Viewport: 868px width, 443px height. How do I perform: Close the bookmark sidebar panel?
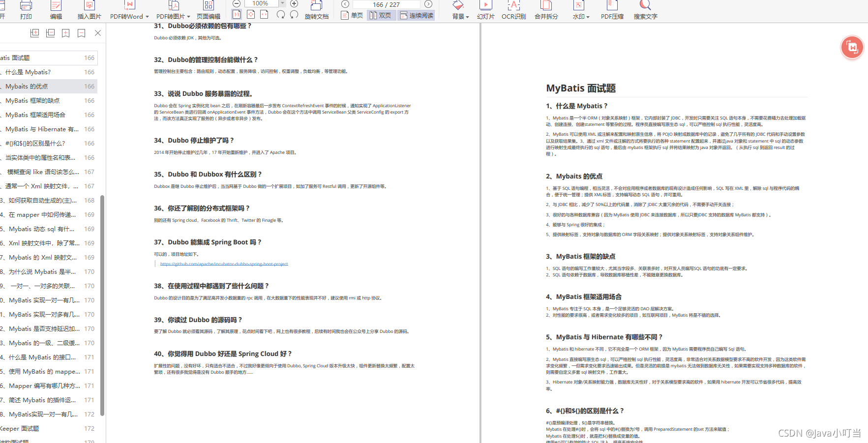point(98,33)
